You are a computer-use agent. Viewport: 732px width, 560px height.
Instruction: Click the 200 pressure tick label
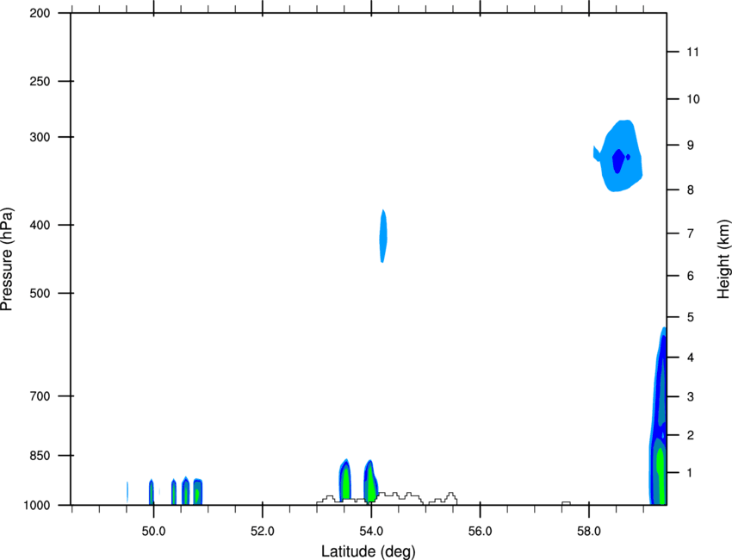(x=40, y=13)
